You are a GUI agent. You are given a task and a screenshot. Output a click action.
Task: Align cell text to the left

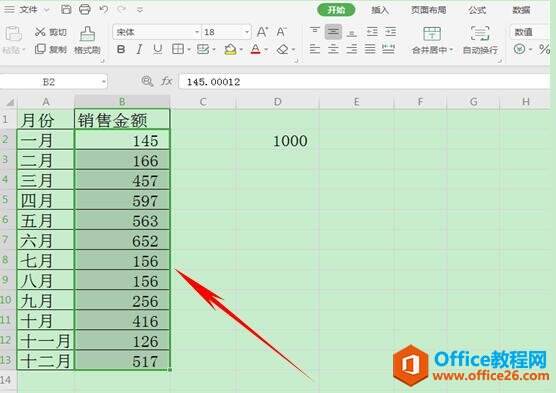(315, 49)
